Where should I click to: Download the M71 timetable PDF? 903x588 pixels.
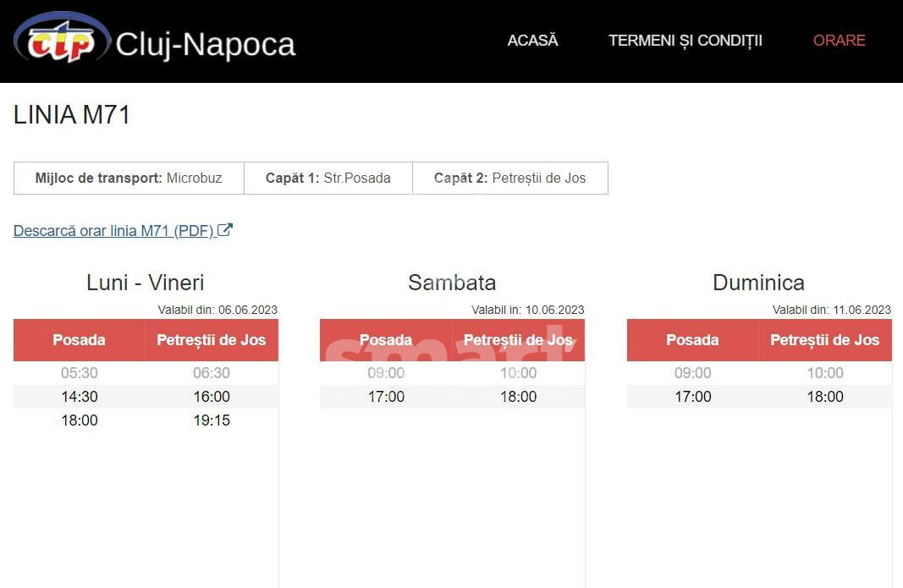click(114, 230)
